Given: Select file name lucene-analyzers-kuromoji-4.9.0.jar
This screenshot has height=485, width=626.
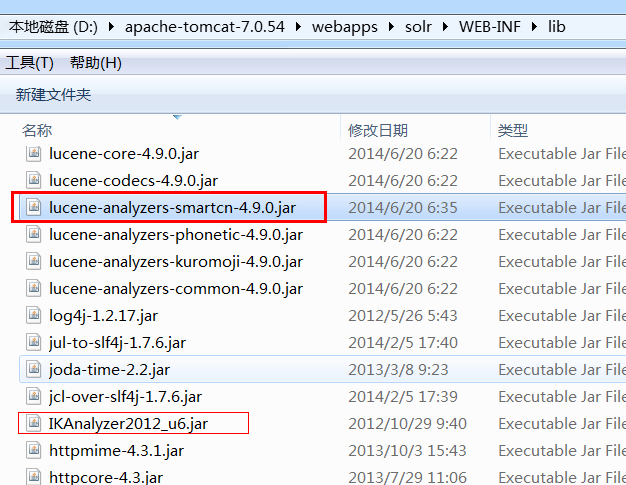Looking at the screenshot, I should click(176, 262).
